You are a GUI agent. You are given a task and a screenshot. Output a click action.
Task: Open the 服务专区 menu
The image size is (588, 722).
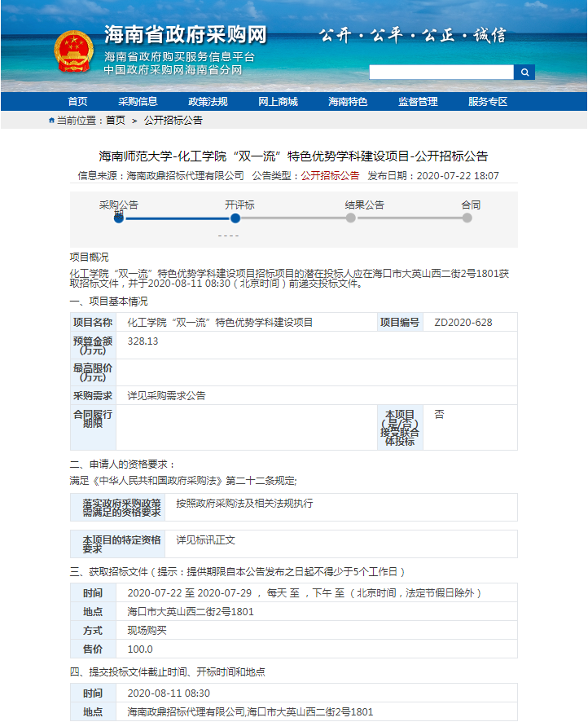pos(488,101)
